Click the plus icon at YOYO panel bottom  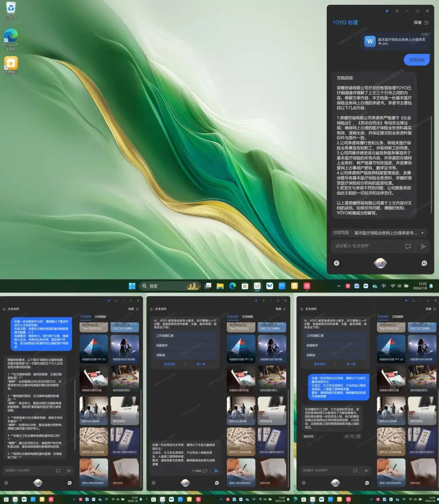tap(337, 263)
